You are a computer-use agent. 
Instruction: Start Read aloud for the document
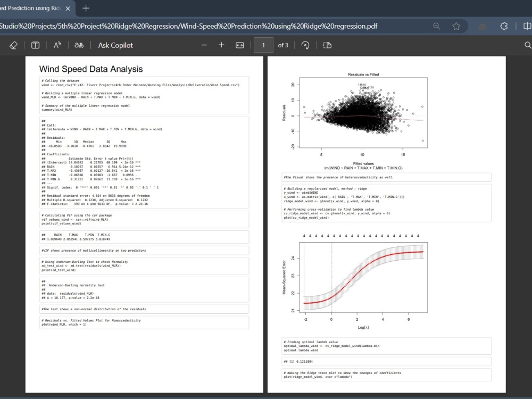pyautogui.click(x=56, y=45)
